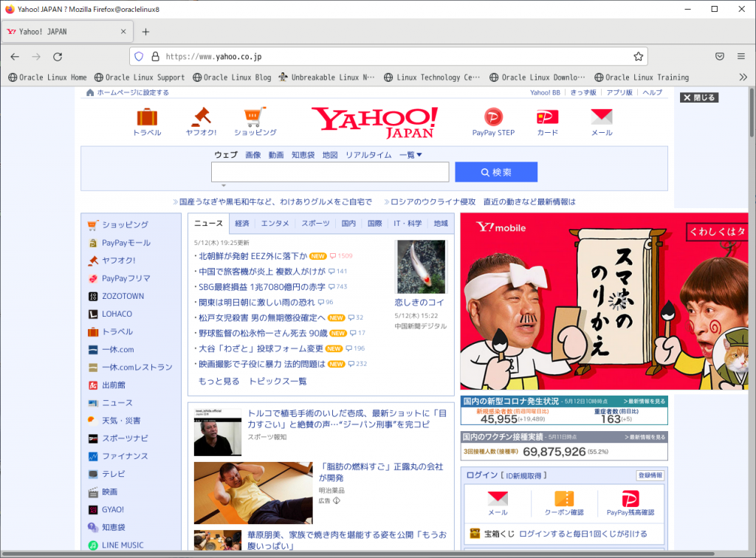Open LOHACO in the sidebar
The image size is (756, 558).
coord(117,314)
